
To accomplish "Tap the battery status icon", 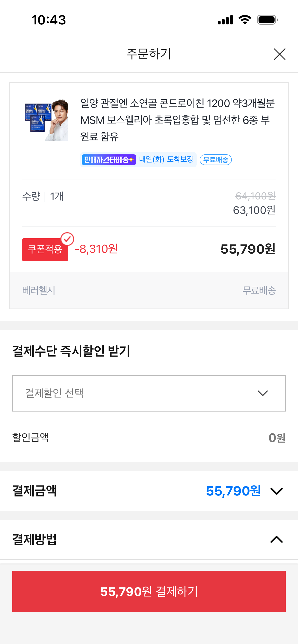I will pos(267,20).
